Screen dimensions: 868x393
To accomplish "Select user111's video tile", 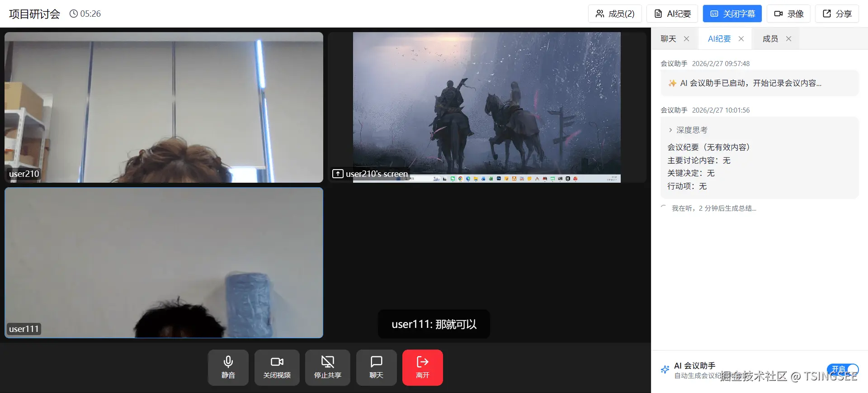I will pos(164,263).
